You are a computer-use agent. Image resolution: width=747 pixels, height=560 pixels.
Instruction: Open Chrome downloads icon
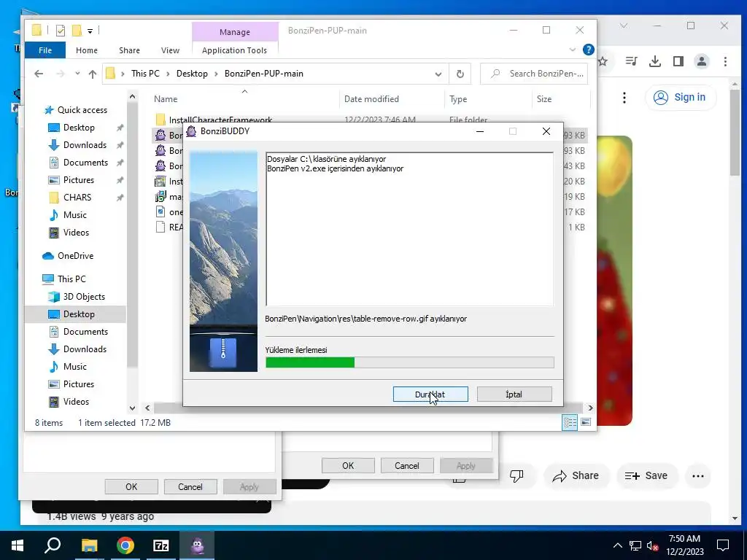(655, 61)
